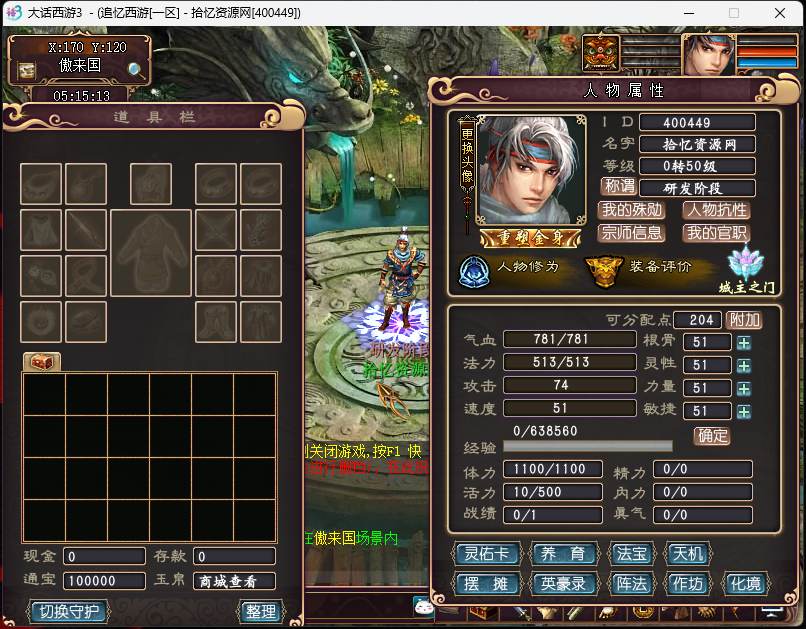Add a point to 灵性
This screenshot has width=806, height=629.
pos(743,366)
